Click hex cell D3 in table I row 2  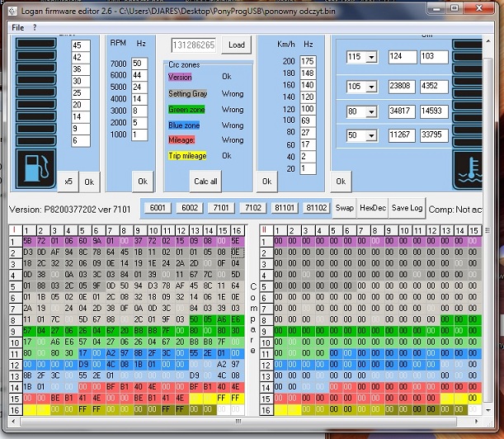click(x=28, y=253)
